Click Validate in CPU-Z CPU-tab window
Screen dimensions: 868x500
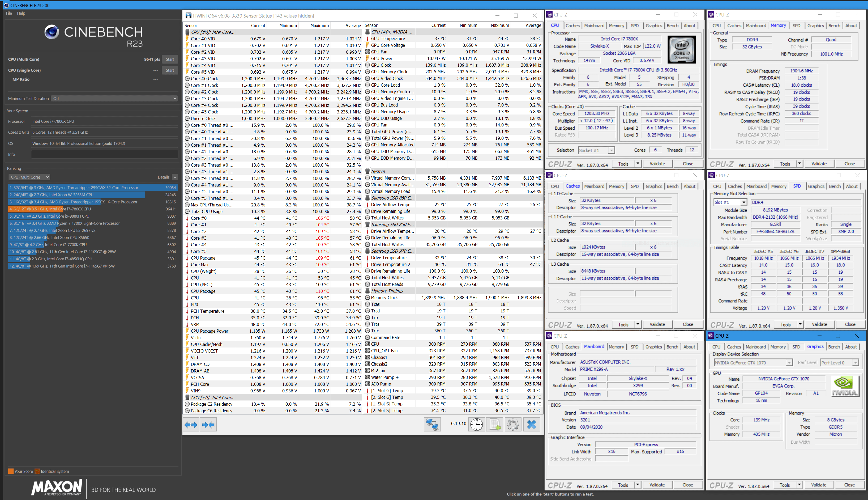point(657,164)
